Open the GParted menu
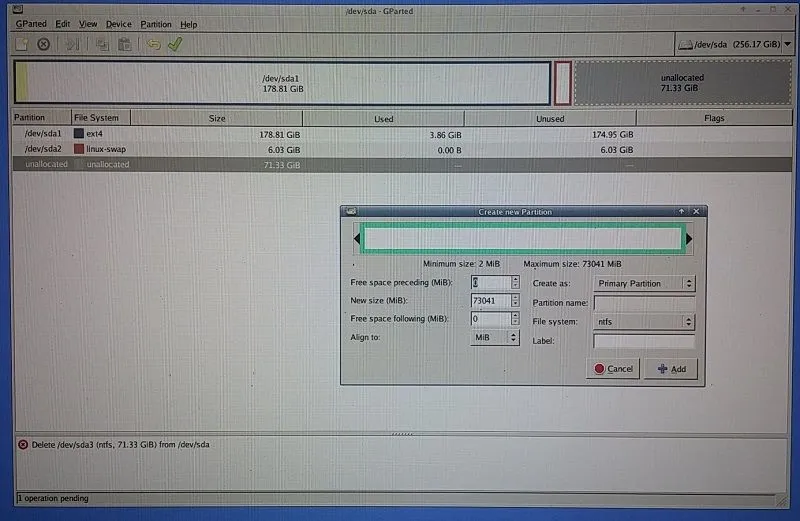800x521 pixels. coord(31,24)
